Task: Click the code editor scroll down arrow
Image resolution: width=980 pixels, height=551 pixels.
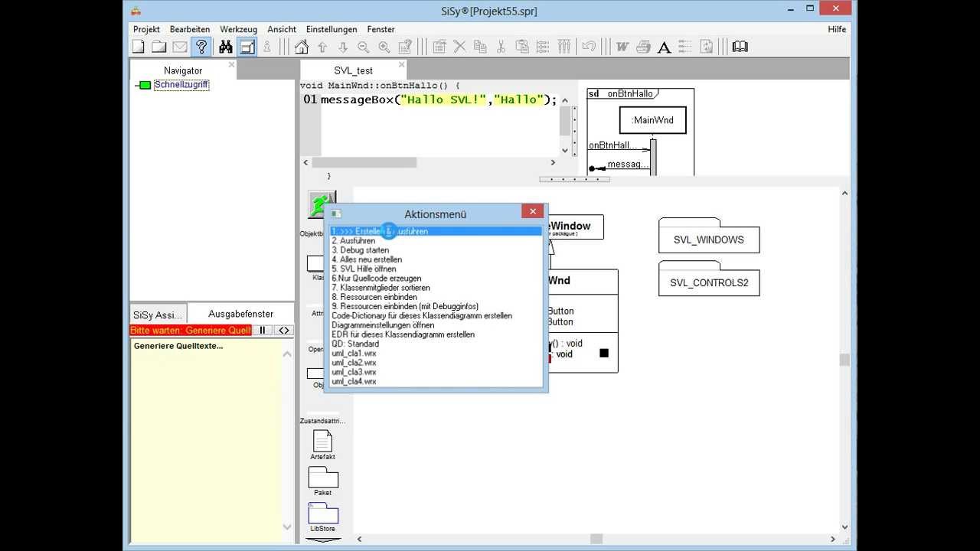Action: tap(565, 151)
